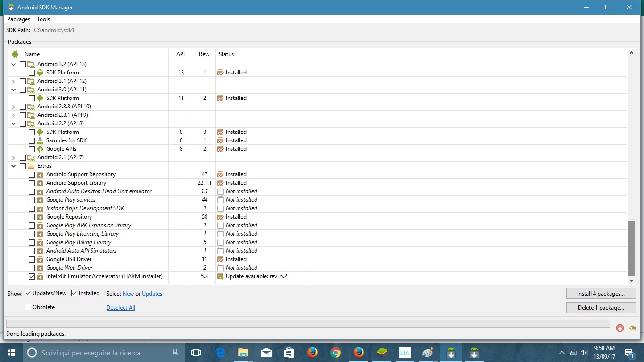Click the package icon for Google USB Driver
Viewport: 644px width, 362px height.
40,259
